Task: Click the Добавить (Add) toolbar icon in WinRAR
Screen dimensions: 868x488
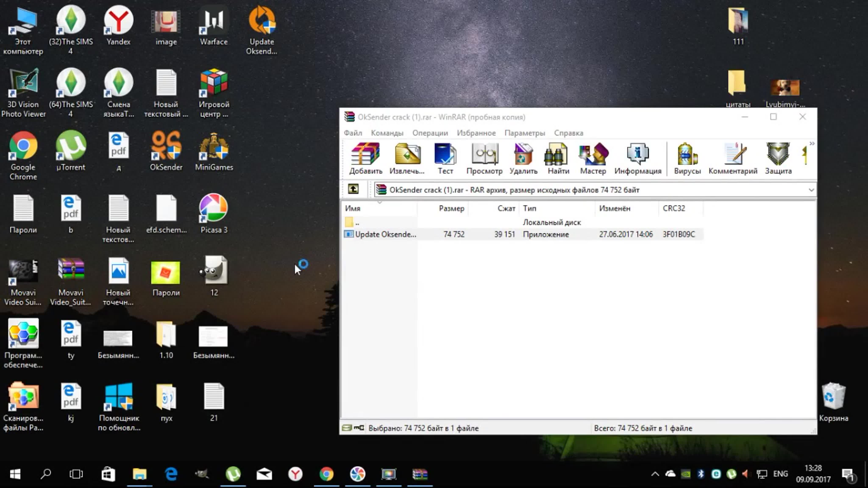Action: (x=366, y=158)
